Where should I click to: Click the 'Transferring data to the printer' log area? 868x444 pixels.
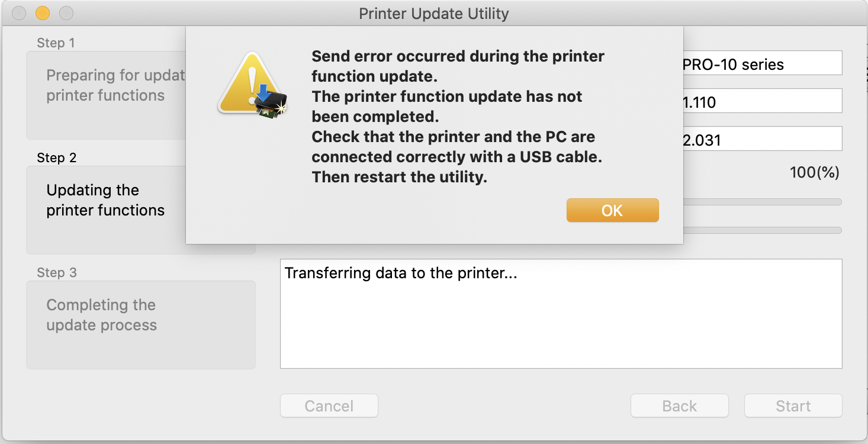[x=561, y=314]
